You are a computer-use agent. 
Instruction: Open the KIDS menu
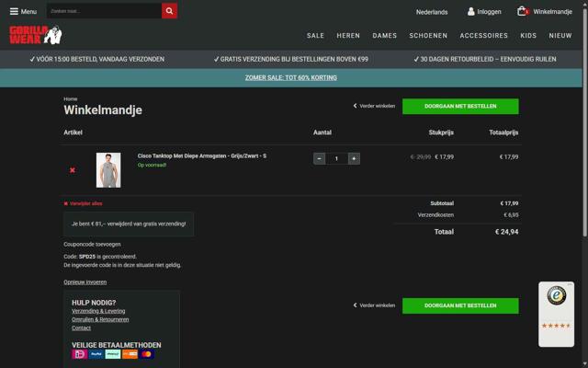[528, 36]
